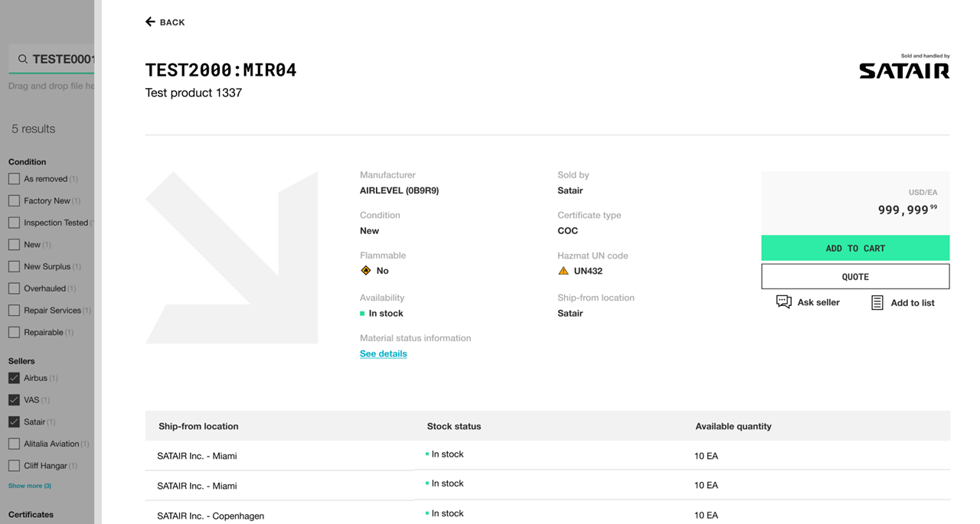Click the TESTE0001 search input field
The width and height of the screenshot is (980, 524).
tap(51, 59)
